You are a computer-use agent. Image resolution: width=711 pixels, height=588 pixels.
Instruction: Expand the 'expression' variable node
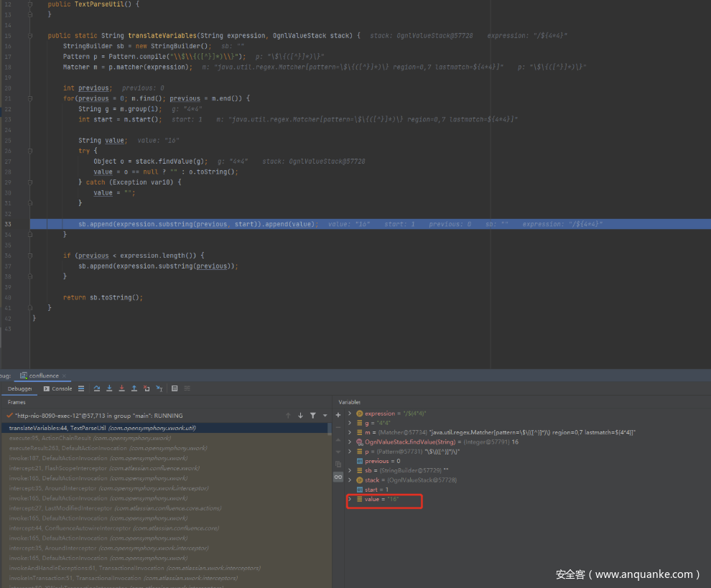[x=350, y=414]
